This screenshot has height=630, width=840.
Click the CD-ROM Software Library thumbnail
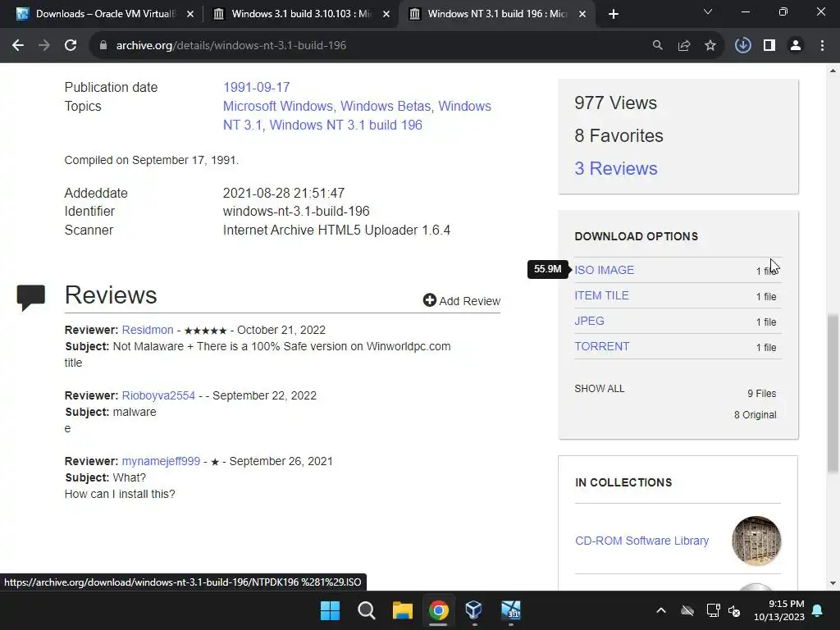point(756,541)
